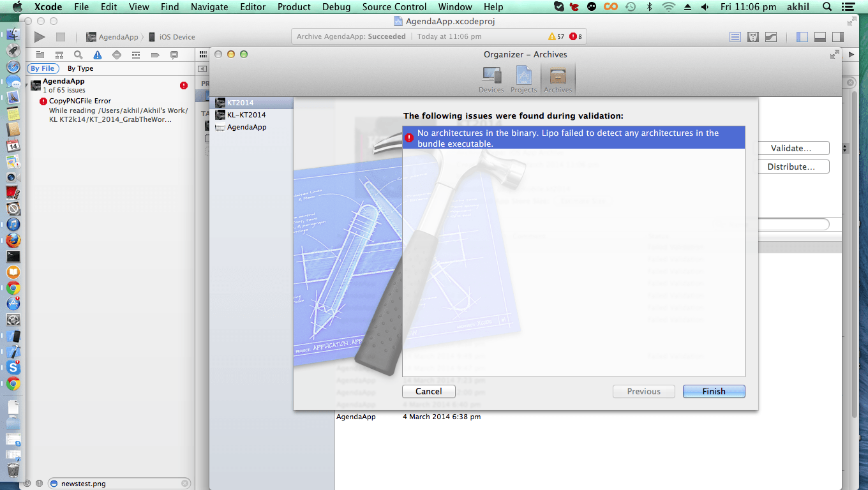The height and width of the screenshot is (490, 868).
Task: Select KL-KT2014 in archives sidebar
Action: coord(251,115)
